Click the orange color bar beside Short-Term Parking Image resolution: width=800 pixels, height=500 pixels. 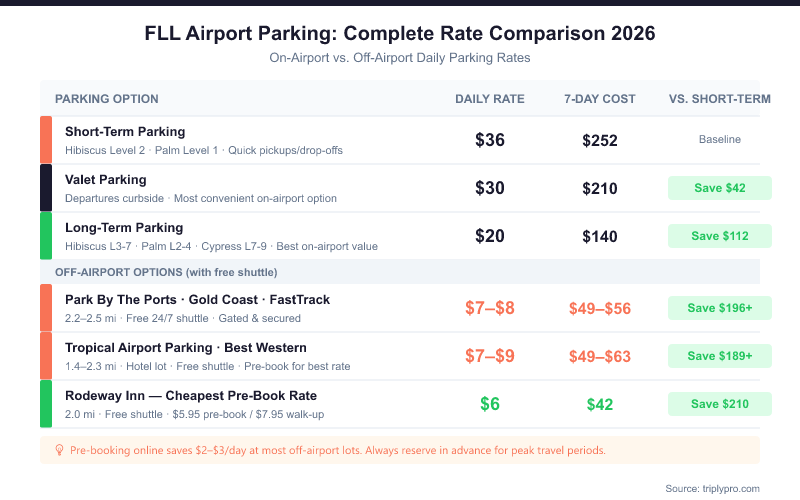point(46,140)
